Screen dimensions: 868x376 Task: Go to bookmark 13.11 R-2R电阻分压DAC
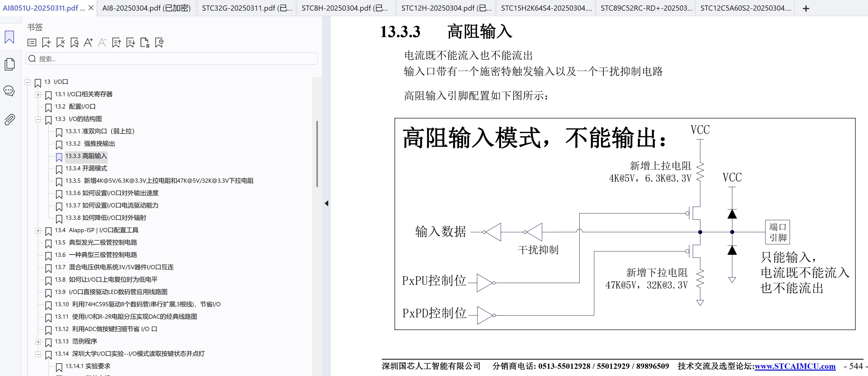coord(126,317)
